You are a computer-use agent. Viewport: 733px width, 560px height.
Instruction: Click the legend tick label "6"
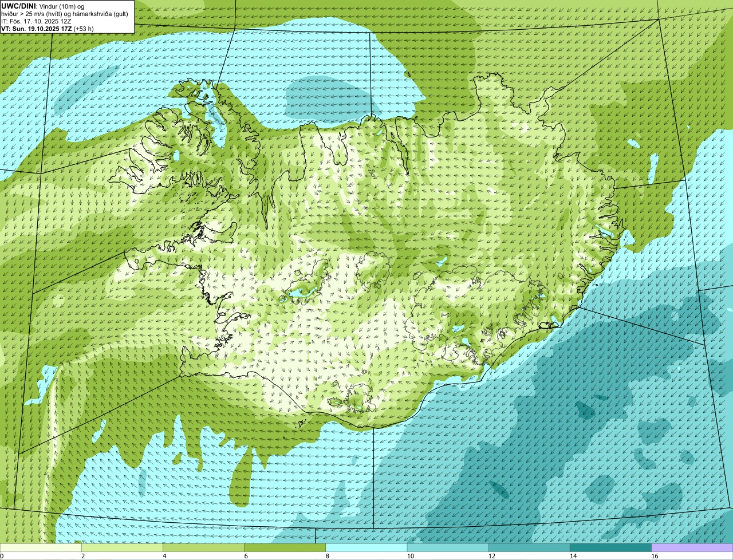(245, 556)
